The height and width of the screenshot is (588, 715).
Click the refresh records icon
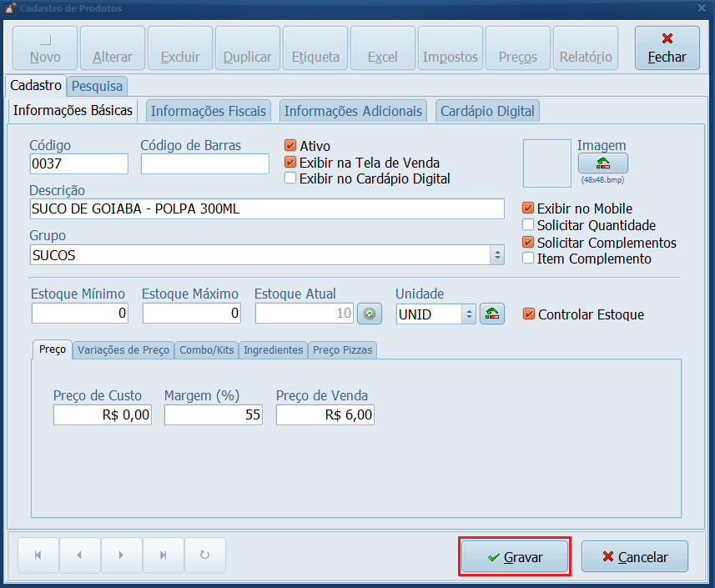tap(205, 555)
